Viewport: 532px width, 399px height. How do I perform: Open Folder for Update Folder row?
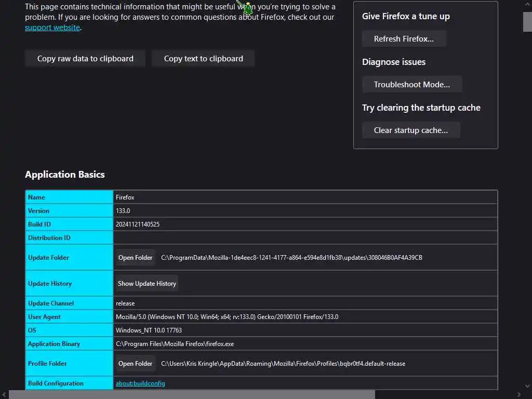pos(136,258)
